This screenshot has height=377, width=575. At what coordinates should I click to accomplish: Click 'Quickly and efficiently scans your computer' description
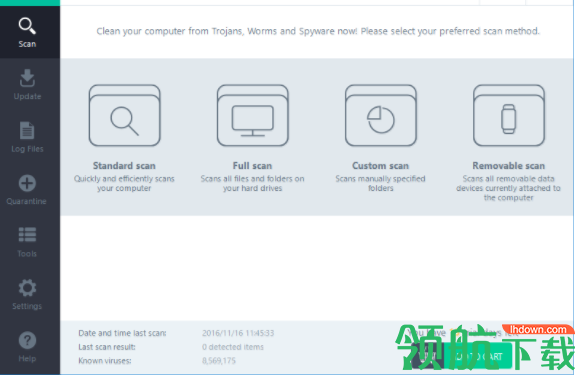124,183
